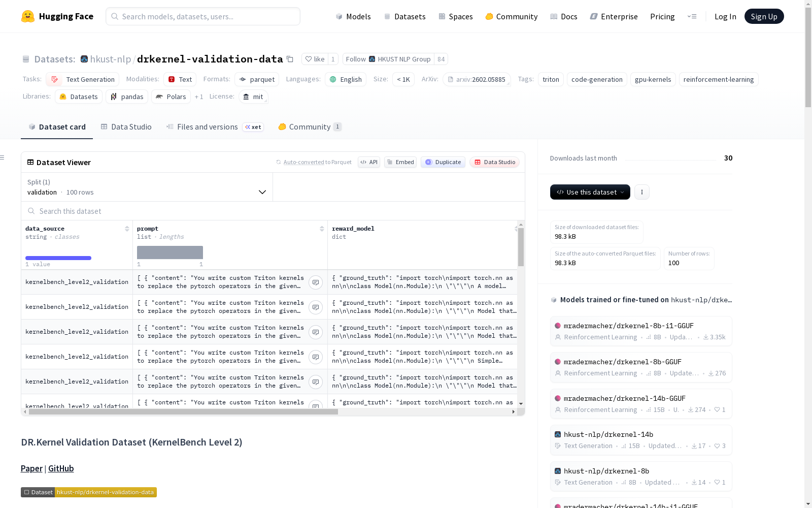
Task: Select the Text modality tag
Action: coord(180,79)
